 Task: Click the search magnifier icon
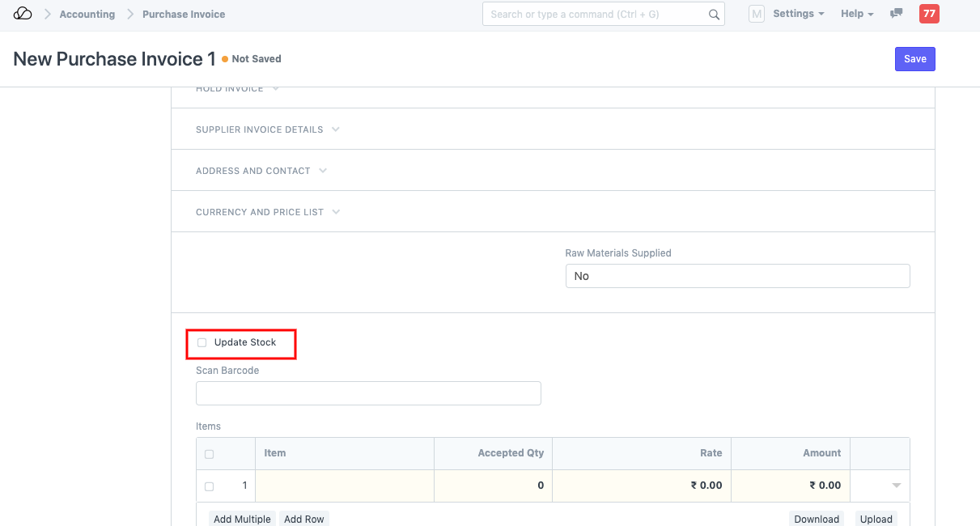click(714, 15)
